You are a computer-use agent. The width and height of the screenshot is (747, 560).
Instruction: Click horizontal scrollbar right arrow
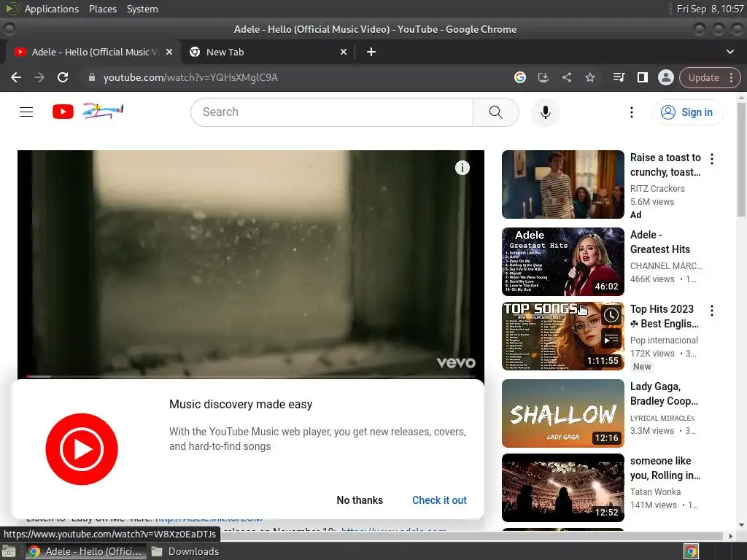click(731, 536)
